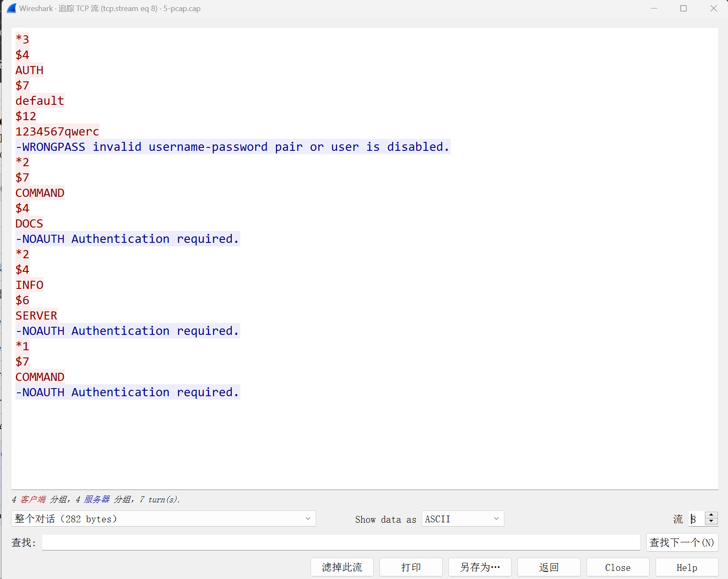Click the stream number input field
Screen dimensions: 728x579
697,519
